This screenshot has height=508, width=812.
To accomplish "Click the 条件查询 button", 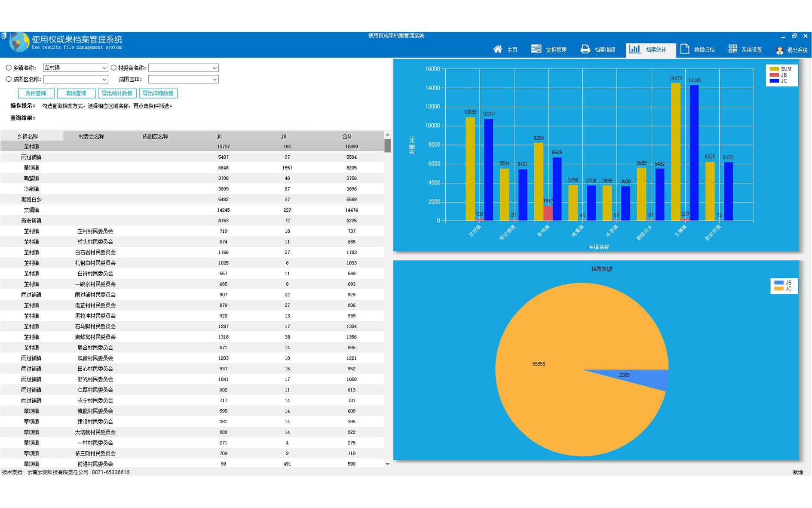I will 36,93.
